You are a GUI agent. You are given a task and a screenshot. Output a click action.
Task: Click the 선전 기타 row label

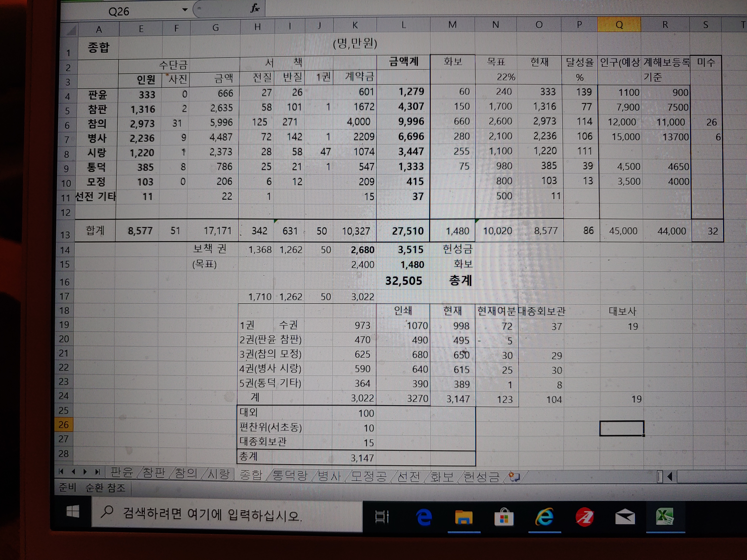96,196
